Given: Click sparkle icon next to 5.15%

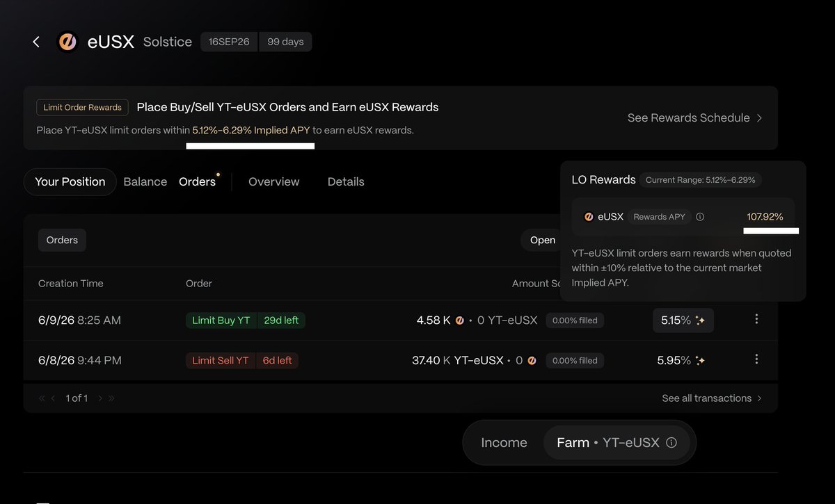Looking at the screenshot, I should [x=700, y=320].
